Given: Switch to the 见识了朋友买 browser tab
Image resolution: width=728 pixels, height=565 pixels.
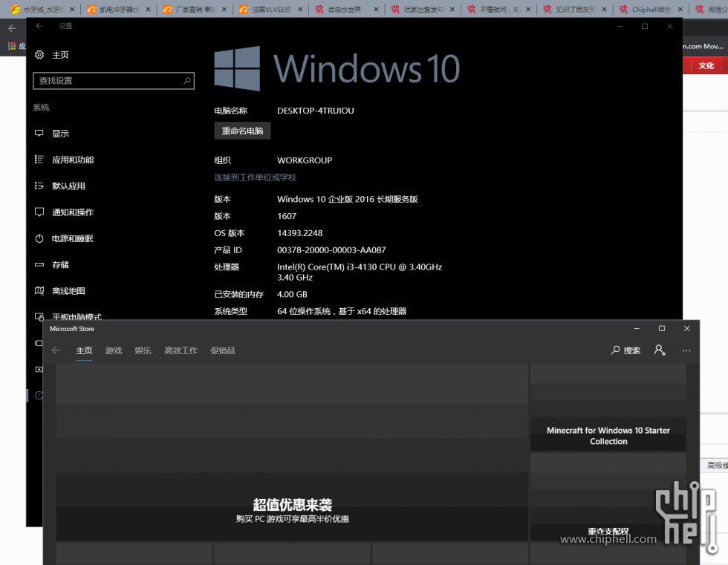Looking at the screenshot, I should coord(575,9).
